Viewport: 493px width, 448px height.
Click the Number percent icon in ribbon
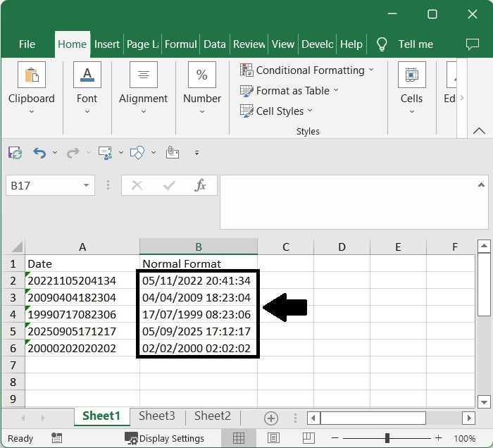(x=201, y=75)
